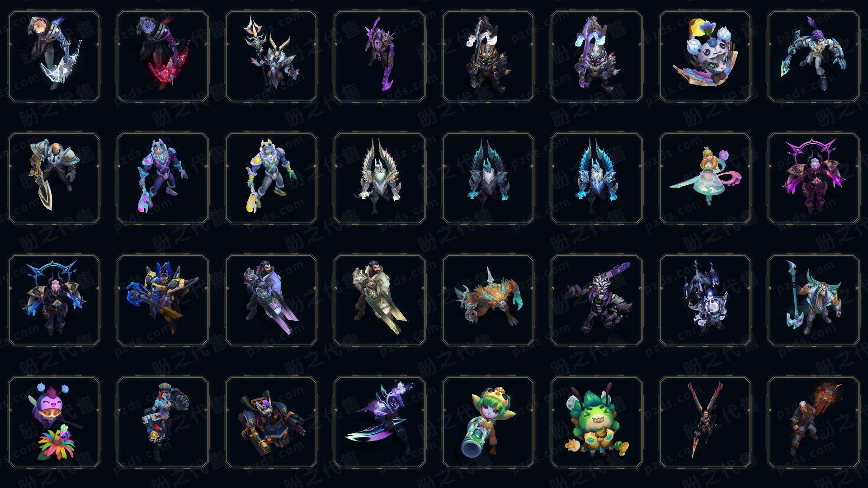Open the red scythe assassin skin
This screenshot has width=868, height=488.
163,56
